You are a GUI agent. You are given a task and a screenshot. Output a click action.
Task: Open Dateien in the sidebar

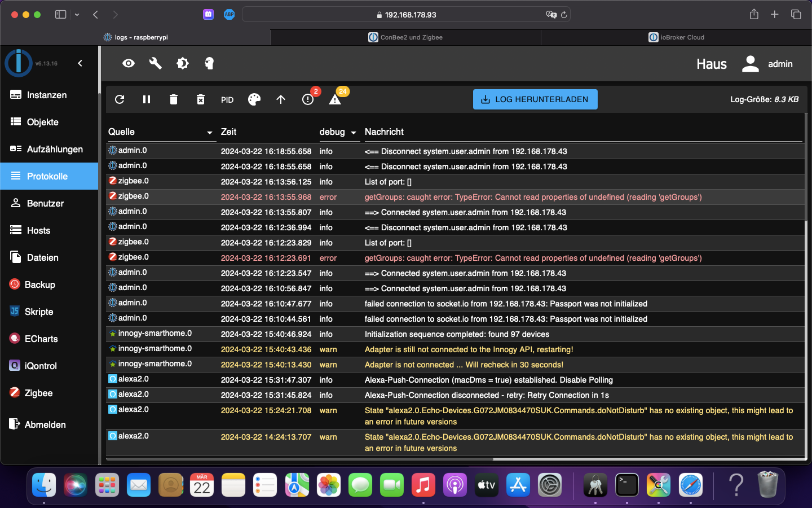[49, 257]
